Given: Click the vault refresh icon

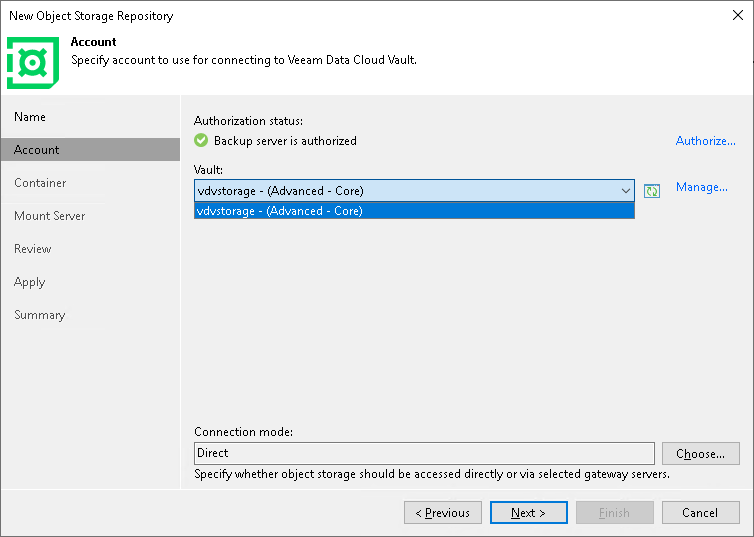Looking at the screenshot, I should tap(652, 190).
